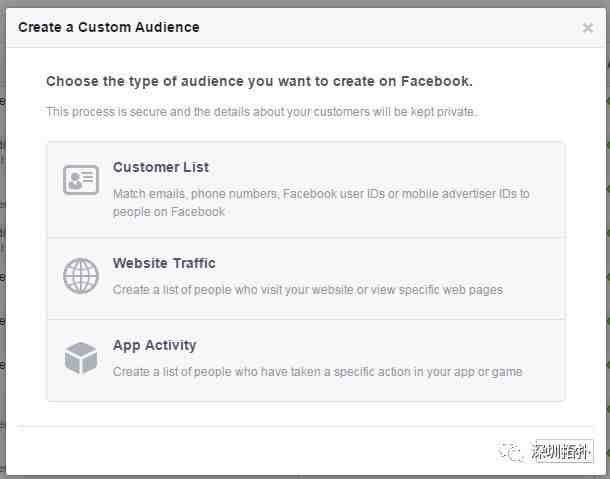Click the 'Create a Custom Audience' dialog title
Viewport: 610px width, 479px height.
(x=109, y=27)
